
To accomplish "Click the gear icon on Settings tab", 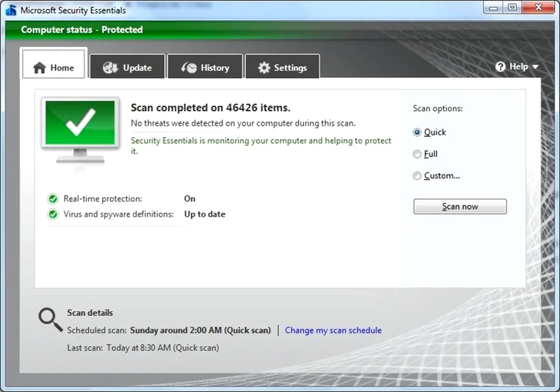I will [264, 68].
